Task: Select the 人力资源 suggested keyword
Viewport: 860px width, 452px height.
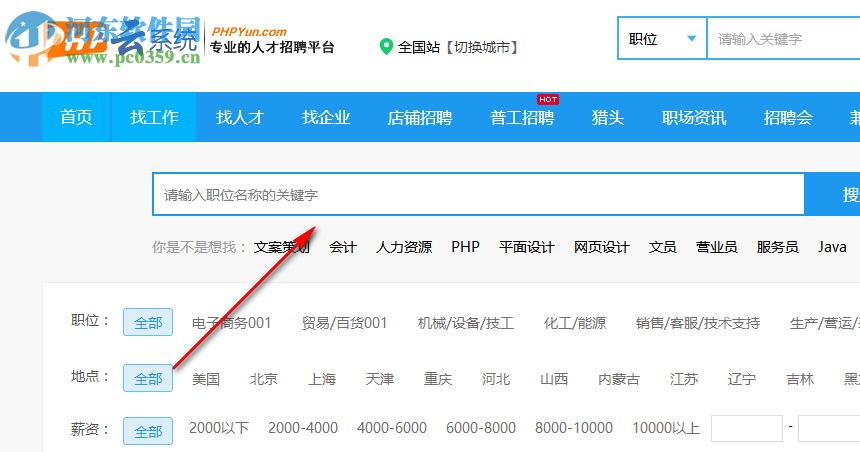Action: click(404, 247)
